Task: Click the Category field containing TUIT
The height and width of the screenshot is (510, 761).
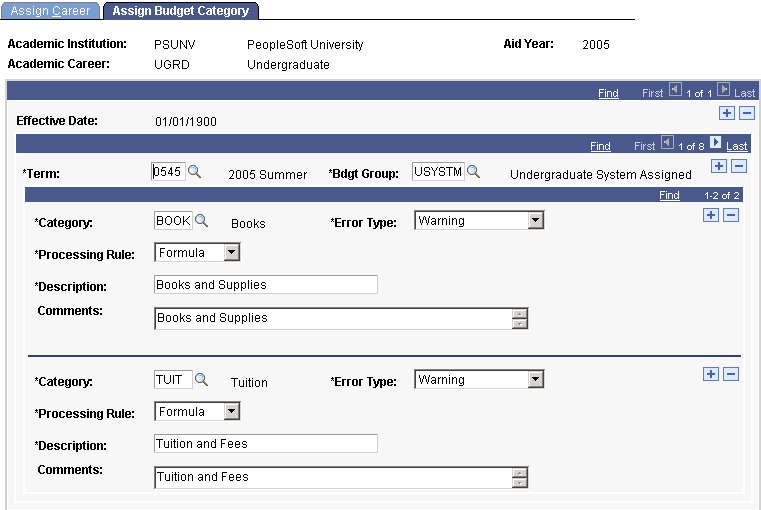Action: tap(173, 379)
